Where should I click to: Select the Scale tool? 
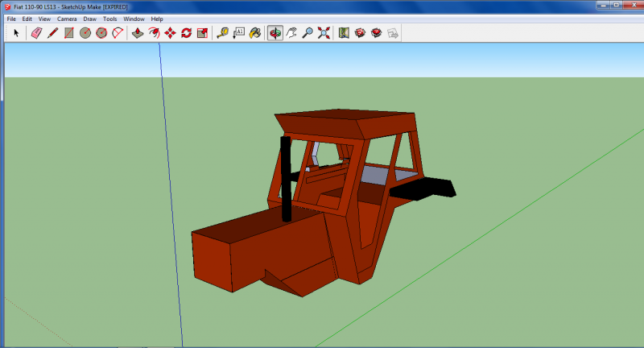pyautogui.click(x=203, y=33)
